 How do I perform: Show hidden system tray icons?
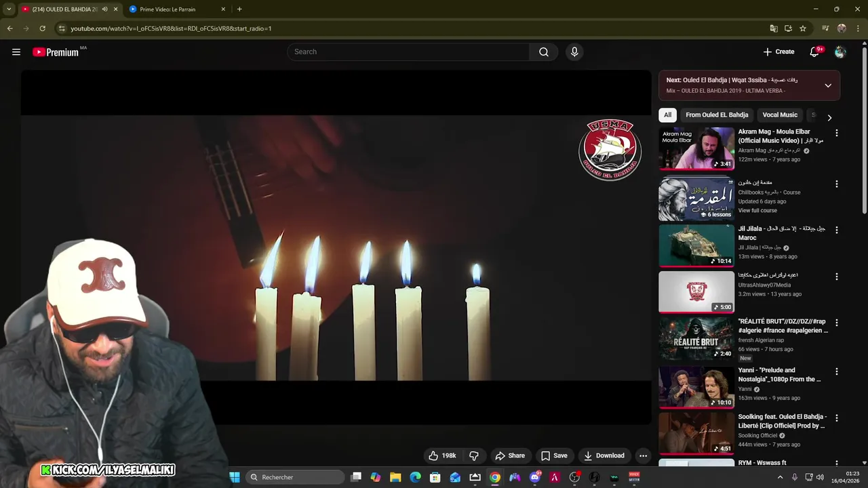pos(780,477)
